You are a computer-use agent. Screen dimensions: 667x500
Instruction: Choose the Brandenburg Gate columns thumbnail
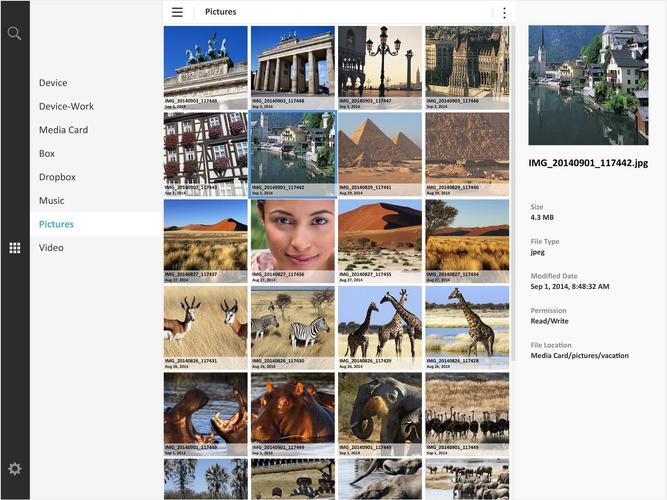(293, 68)
